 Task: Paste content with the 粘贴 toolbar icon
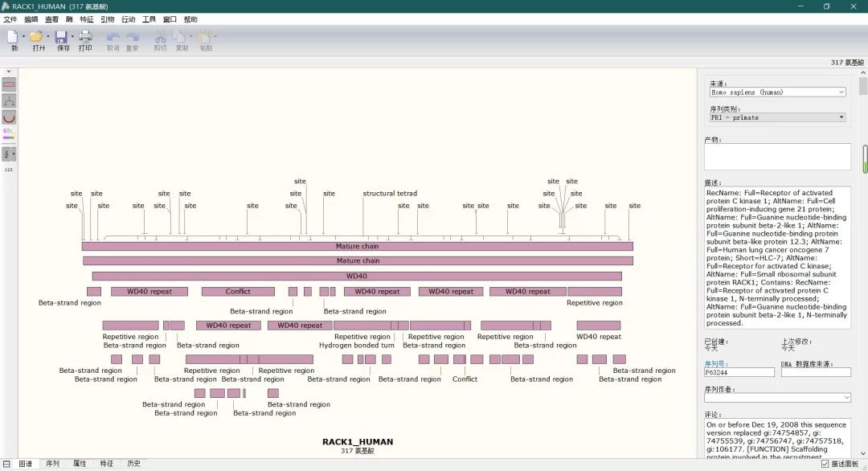pos(204,39)
